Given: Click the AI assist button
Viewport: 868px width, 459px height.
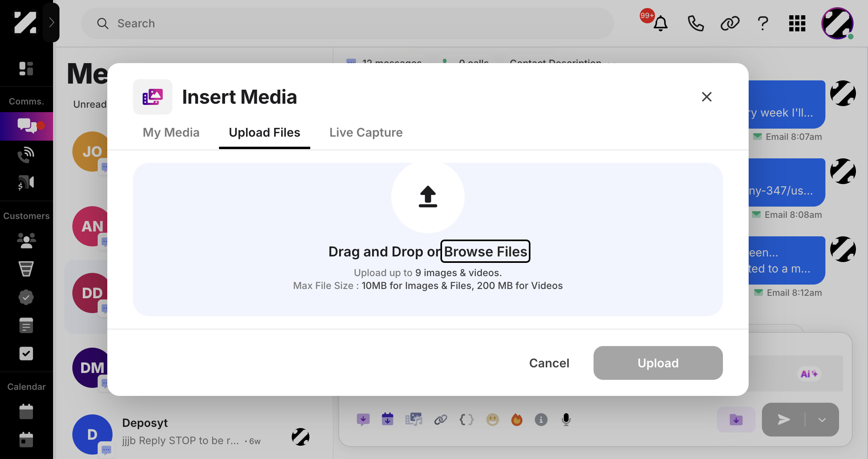Looking at the screenshot, I should pos(809,374).
